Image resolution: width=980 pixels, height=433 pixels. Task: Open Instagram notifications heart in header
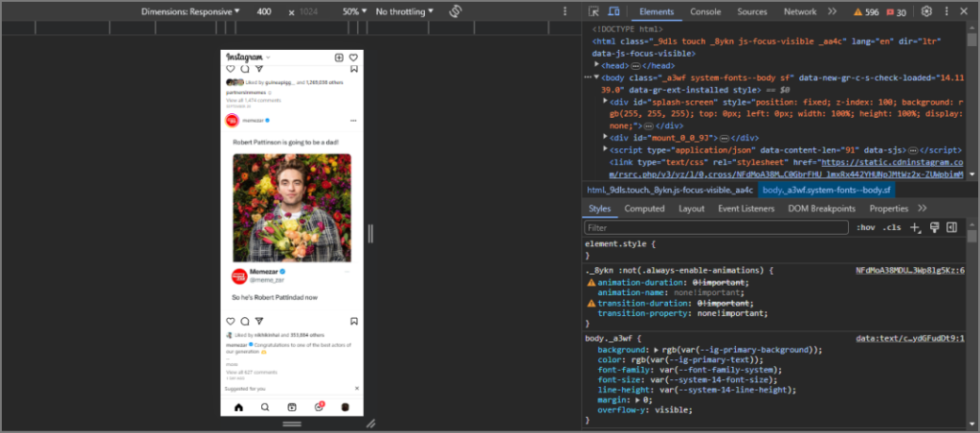[x=353, y=57]
